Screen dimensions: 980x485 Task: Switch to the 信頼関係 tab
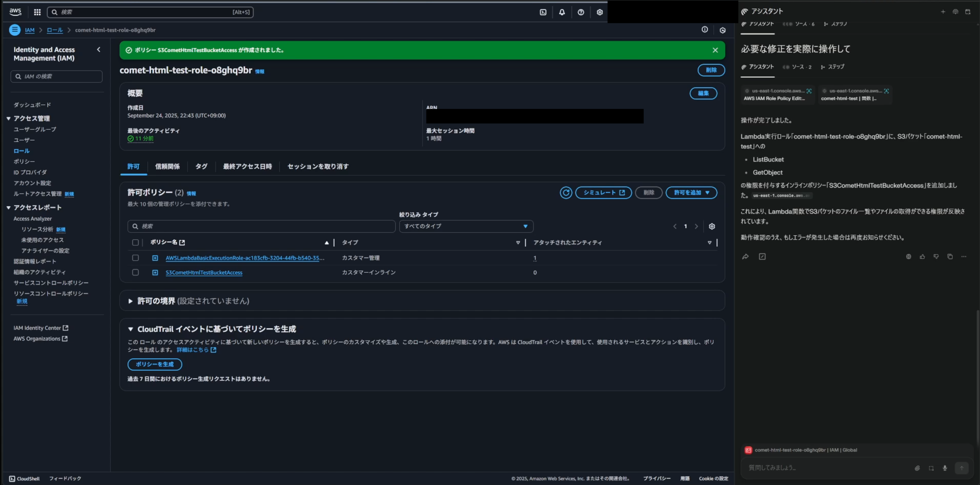[167, 166]
